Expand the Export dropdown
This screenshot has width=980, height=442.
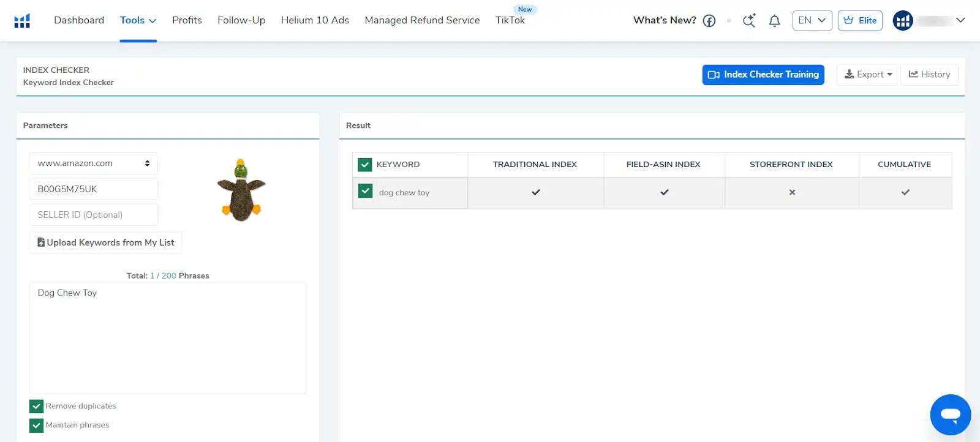click(867, 75)
